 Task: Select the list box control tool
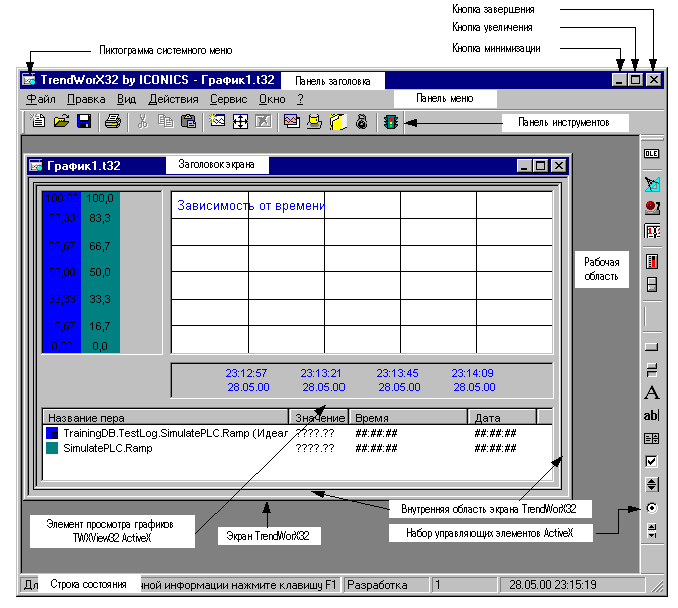tap(652, 438)
